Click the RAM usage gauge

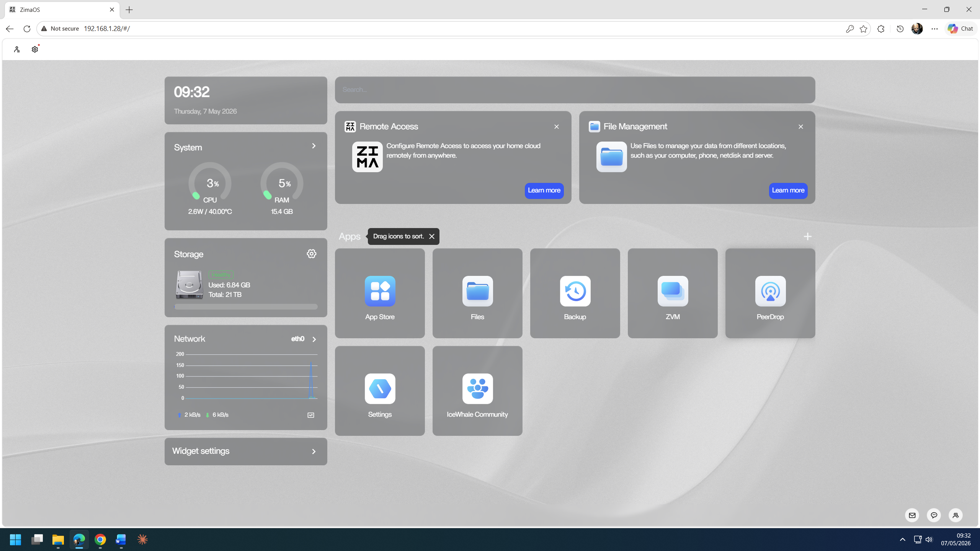pyautogui.click(x=282, y=183)
